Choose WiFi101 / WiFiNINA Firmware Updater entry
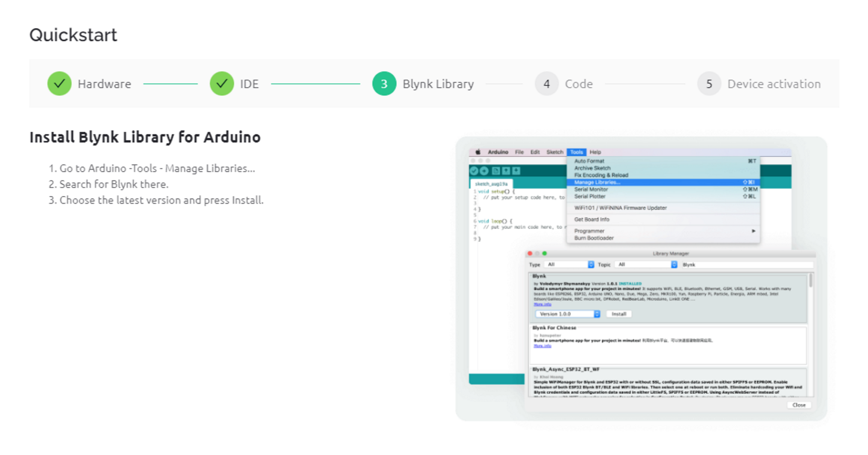868x455 pixels. coord(663,208)
